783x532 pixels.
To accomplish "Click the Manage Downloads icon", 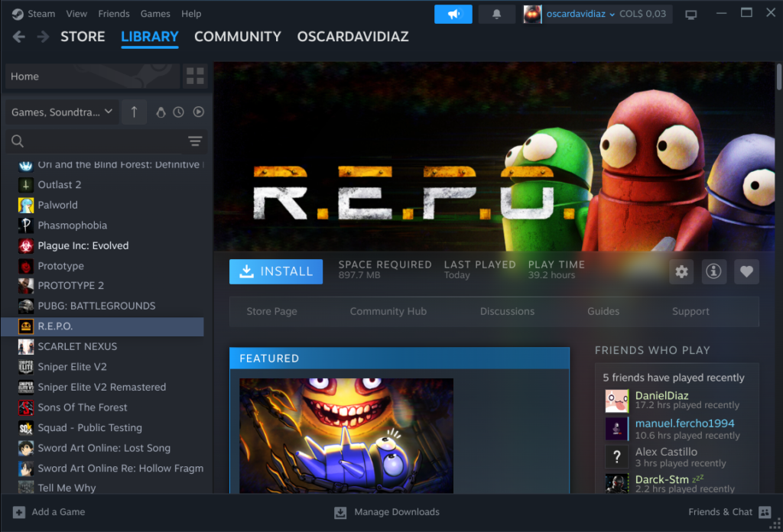I will pyautogui.click(x=340, y=513).
